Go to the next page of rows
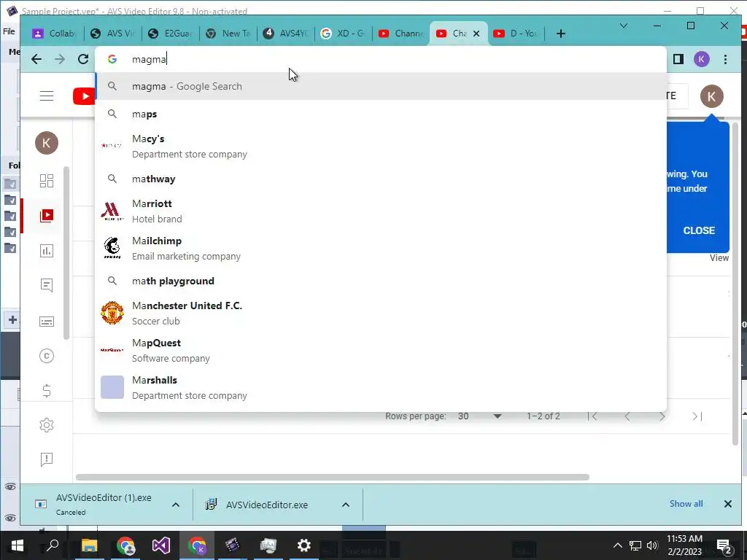Image resolution: width=747 pixels, height=560 pixels. (662, 416)
